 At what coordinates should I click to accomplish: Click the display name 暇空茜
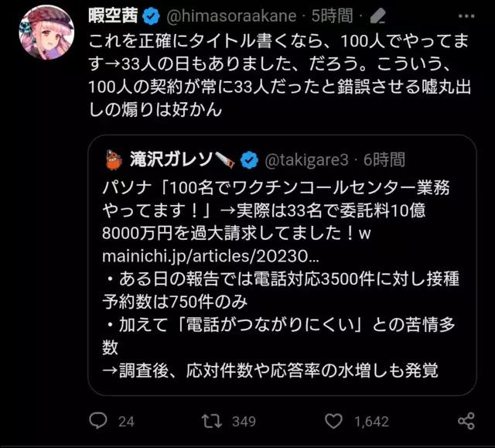point(114,15)
